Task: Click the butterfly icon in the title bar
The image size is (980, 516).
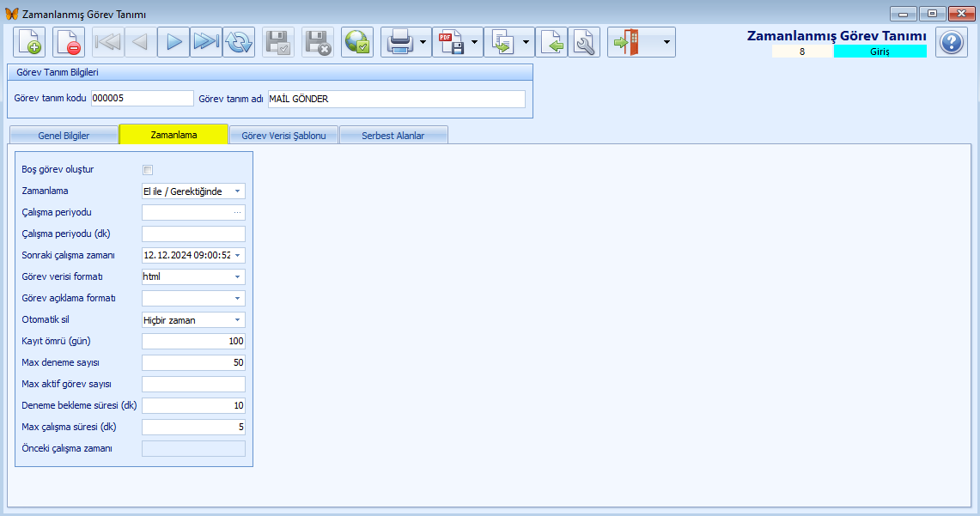Action: point(11,14)
